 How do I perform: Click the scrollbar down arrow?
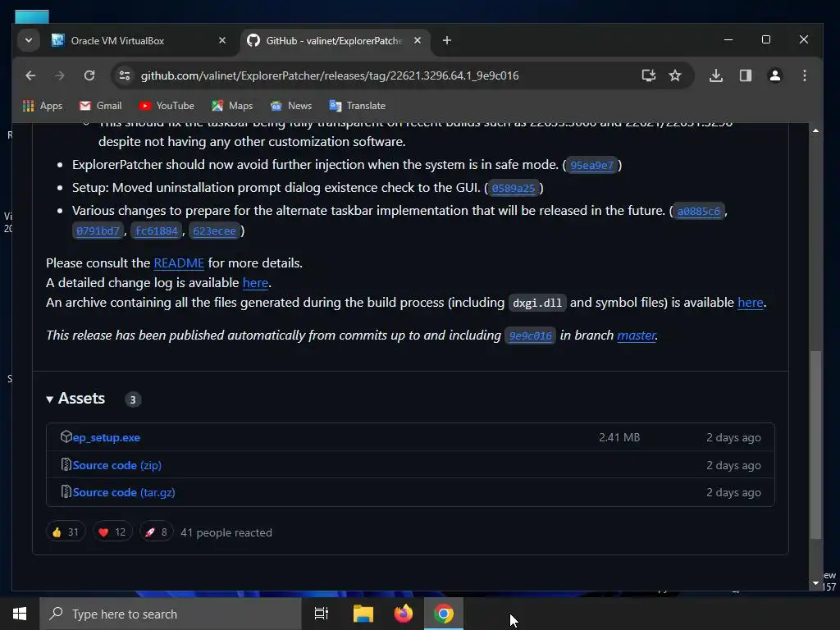point(815,583)
